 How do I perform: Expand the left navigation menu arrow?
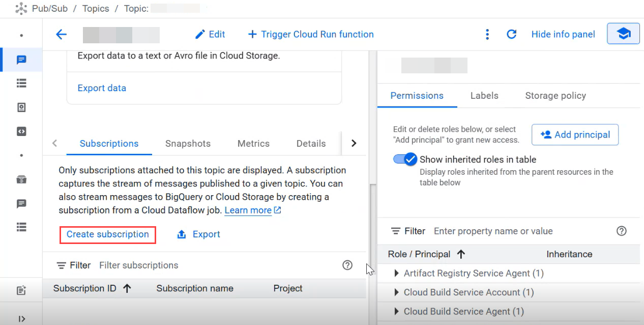(21, 319)
